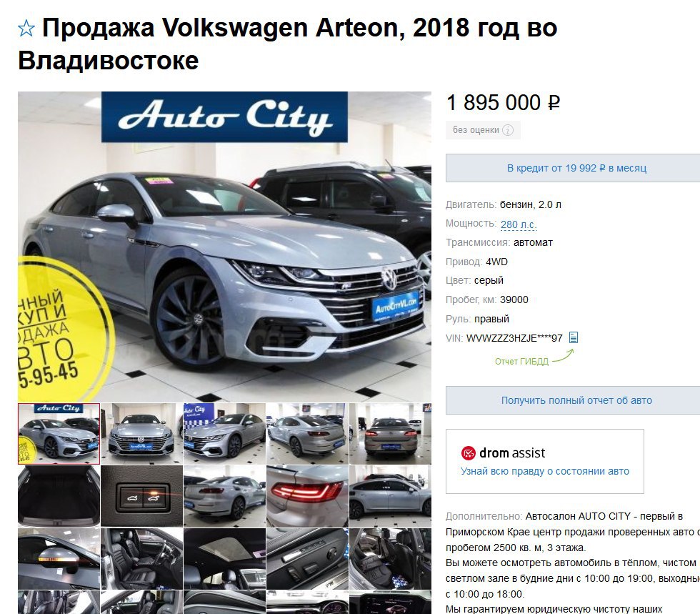This screenshot has width=700, height=614.
Task: Open 'Узнай всю правду о состоянии авто' link
Action: [x=544, y=471]
